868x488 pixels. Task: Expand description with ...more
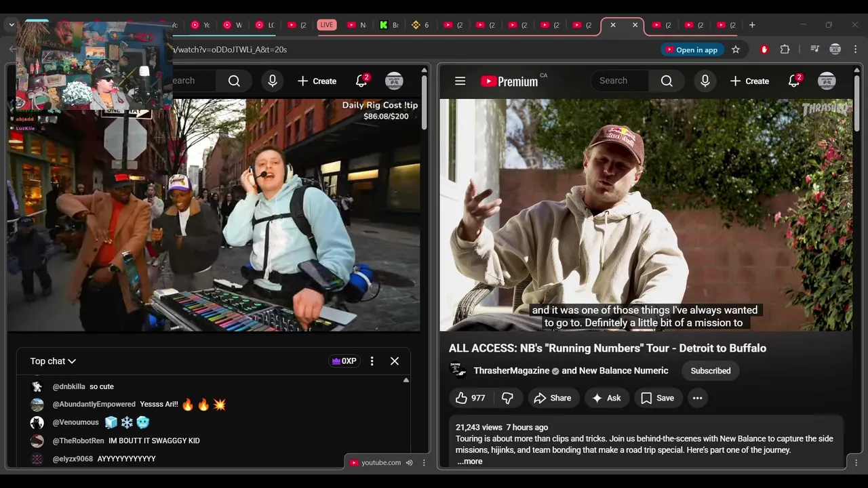click(x=470, y=462)
